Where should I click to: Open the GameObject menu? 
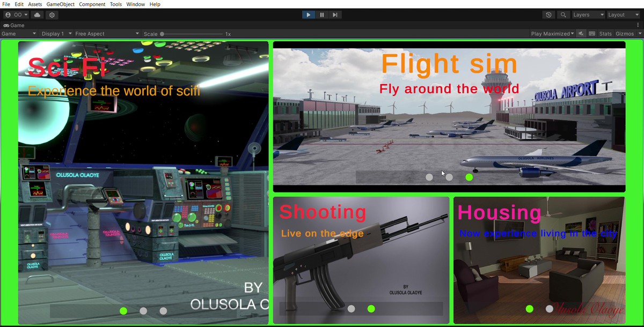(61, 4)
